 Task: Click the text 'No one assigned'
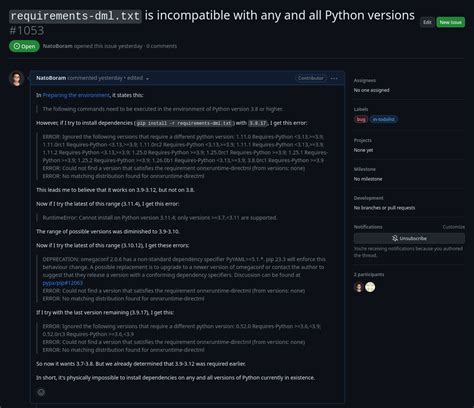(x=371, y=90)
